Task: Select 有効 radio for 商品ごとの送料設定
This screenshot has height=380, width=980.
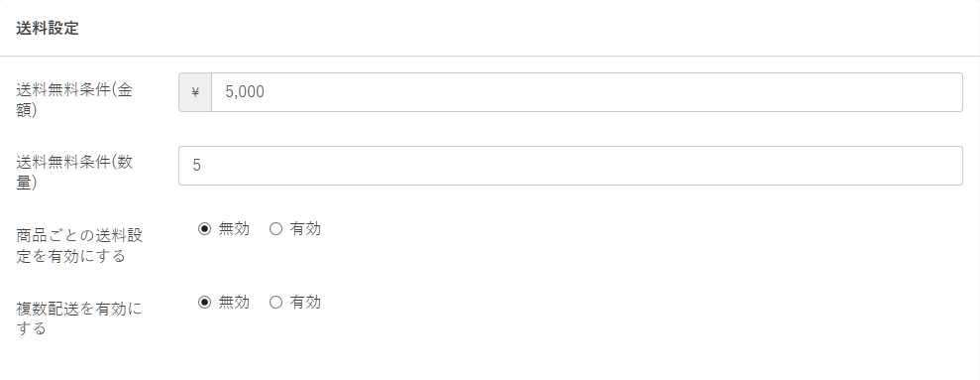Action: coord(275,229)
